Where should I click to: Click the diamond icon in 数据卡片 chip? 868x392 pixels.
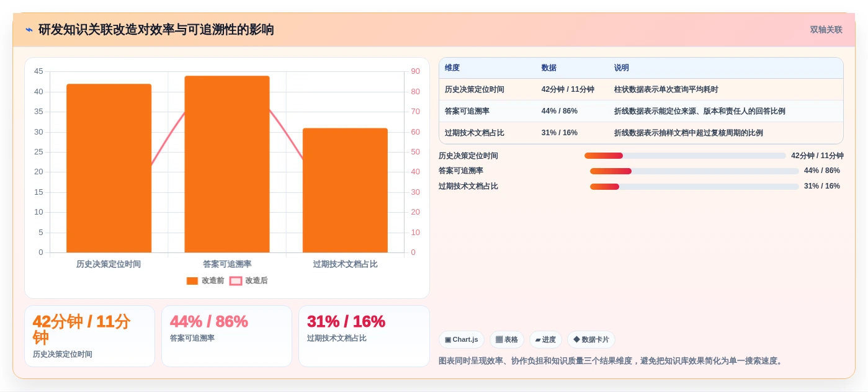pos(576,339)
